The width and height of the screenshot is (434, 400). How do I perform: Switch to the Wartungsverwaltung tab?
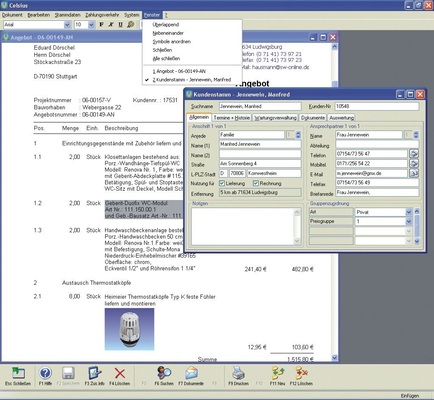pyautogui.click(x=275, y=118)
